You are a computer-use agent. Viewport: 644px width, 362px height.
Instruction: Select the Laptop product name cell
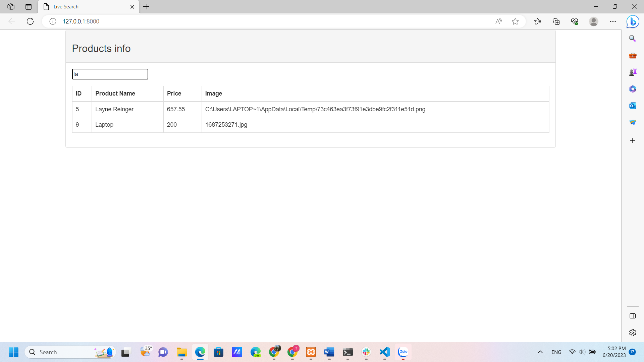(127, 125)
